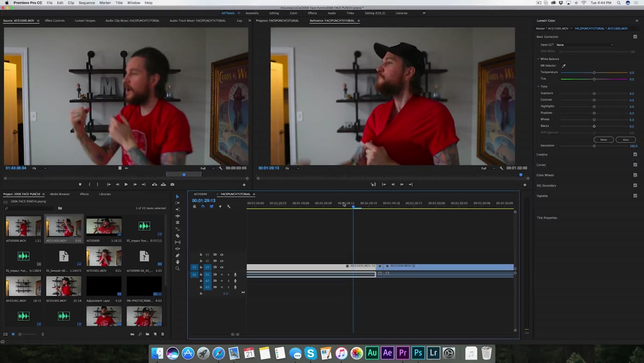Click the WB Selector eyedropper
644x363 pixels.
[x=564, y=66]
